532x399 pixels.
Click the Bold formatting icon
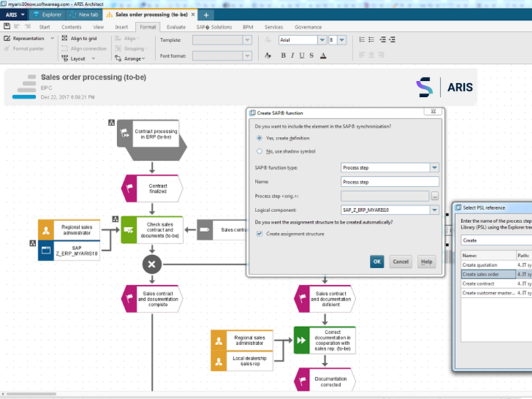point(283,55)
